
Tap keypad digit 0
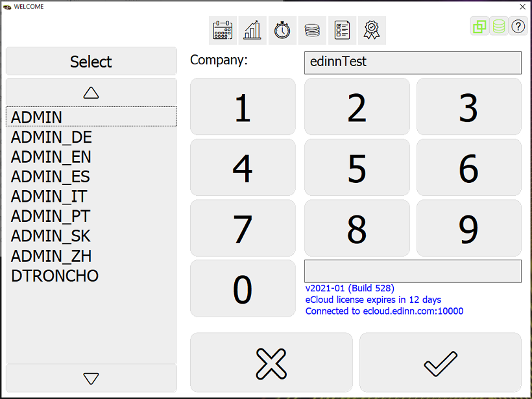[x=243, y=289]
